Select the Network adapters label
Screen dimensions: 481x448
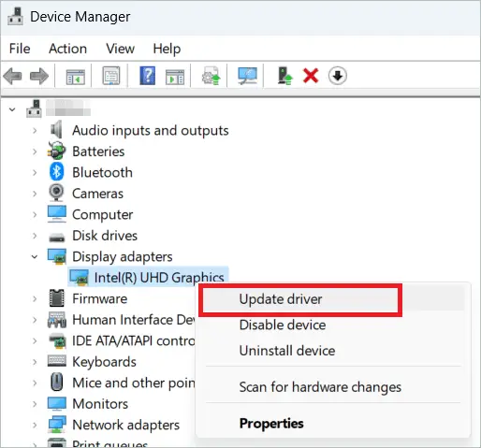point(126,426)
